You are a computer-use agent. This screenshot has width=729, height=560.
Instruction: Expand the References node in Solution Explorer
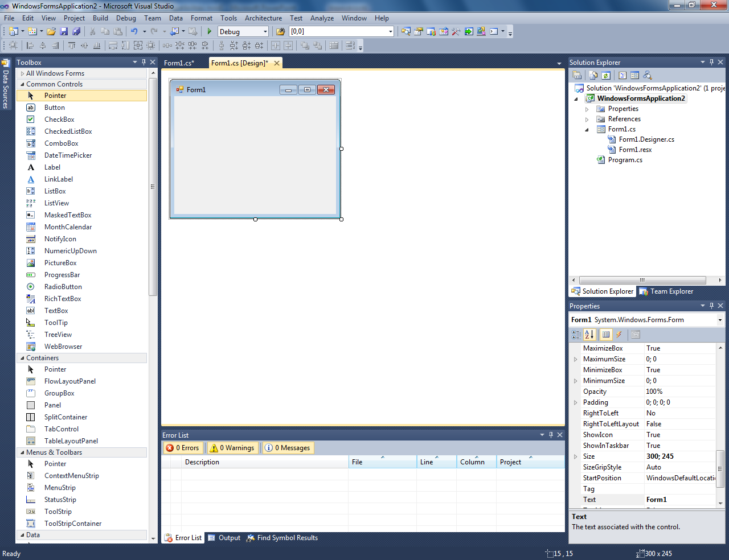(587, 120)
